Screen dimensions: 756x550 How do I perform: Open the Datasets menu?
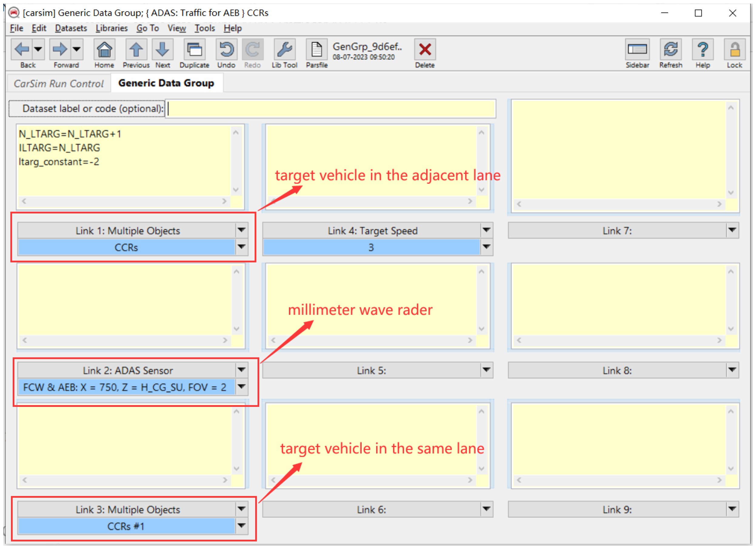(71, 28)
